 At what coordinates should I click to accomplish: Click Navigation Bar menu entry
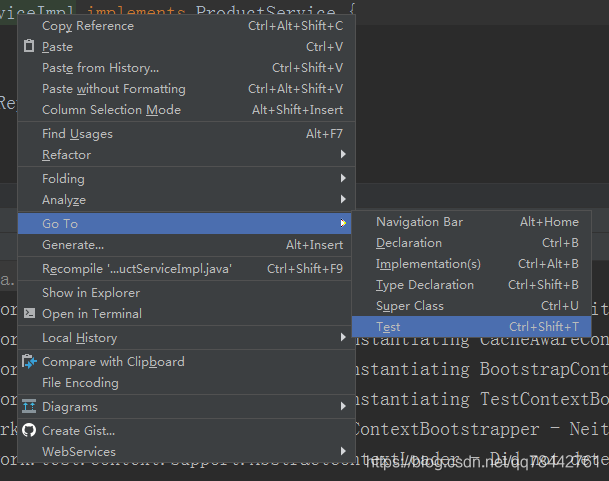click(x=419, y=222)
